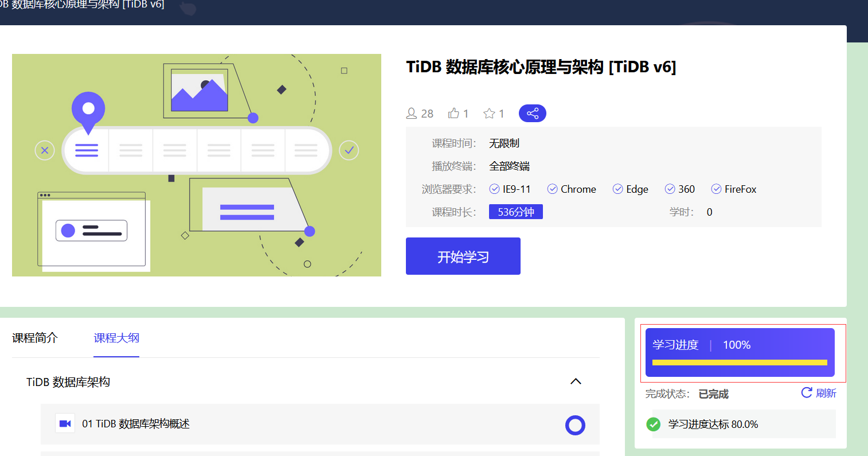Click the course cover illustration

197,165
